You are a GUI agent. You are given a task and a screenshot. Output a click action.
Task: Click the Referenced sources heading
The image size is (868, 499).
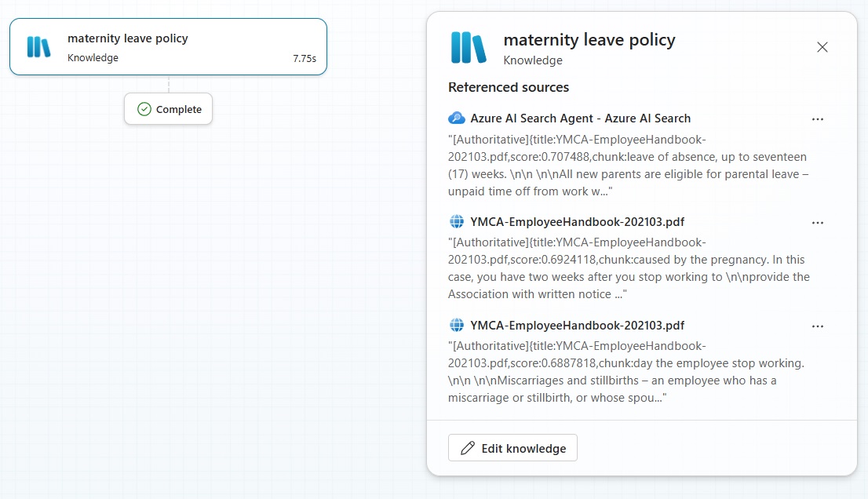pyautogui.click(x=509, y=87)
